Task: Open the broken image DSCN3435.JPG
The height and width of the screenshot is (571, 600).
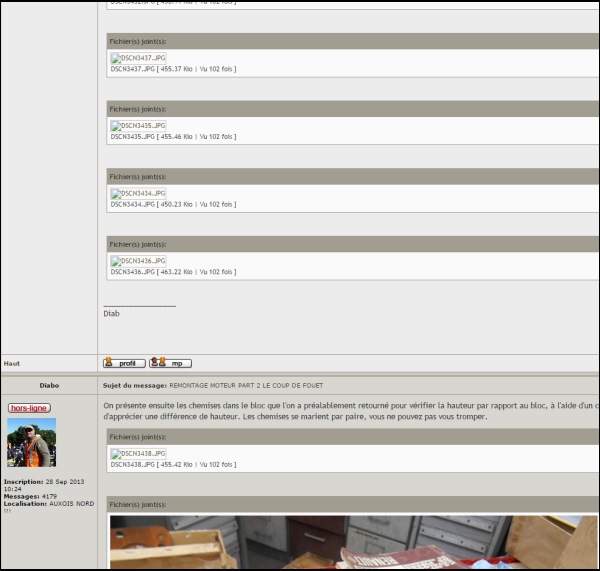Action: [x=138, y=126]
